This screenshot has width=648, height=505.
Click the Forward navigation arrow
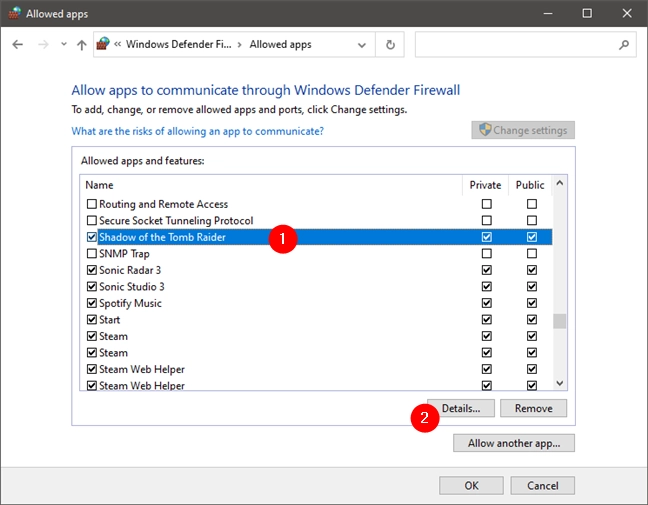click(43, 44)
